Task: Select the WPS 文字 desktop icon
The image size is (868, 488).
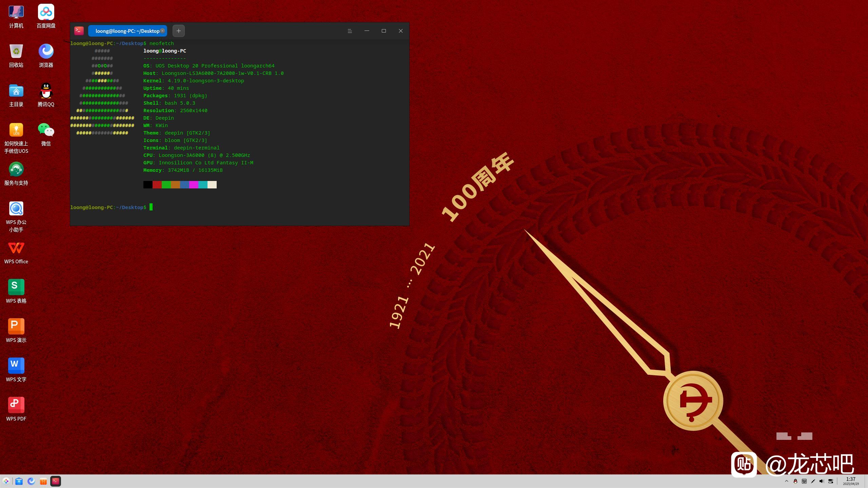Action: tap(16, 370)
